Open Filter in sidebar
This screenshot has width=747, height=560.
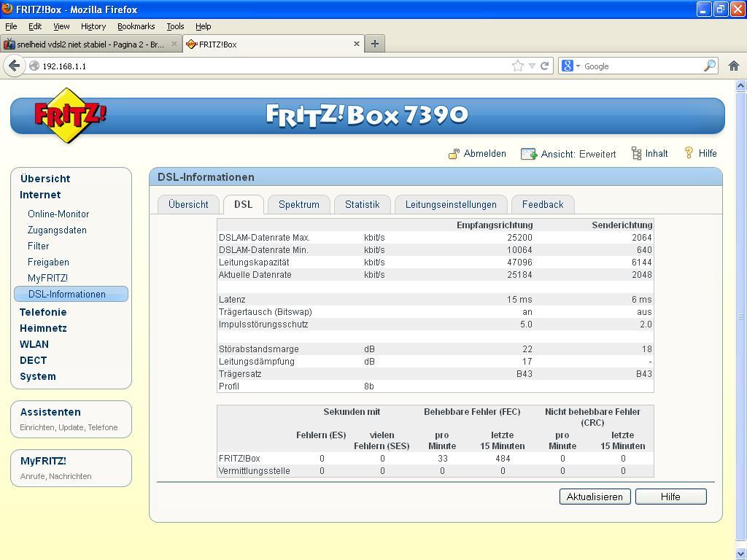pyautogui.click(x=38, y=246)
